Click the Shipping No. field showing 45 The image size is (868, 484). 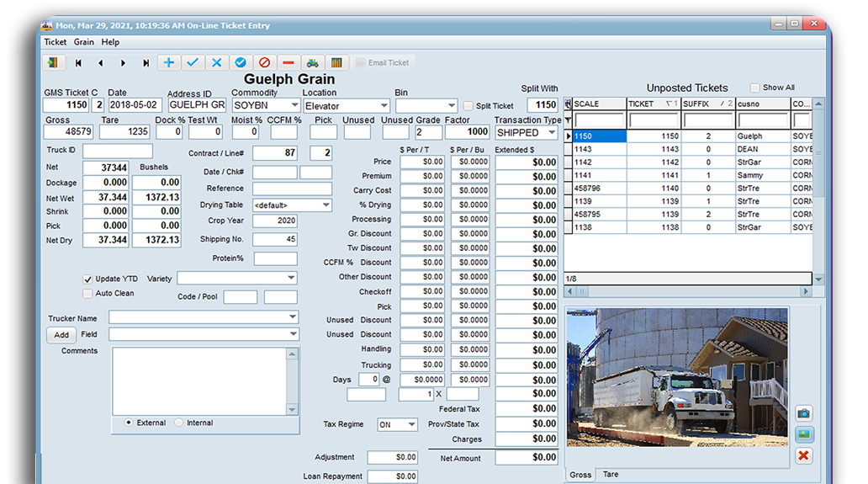(x=274, y=239)
